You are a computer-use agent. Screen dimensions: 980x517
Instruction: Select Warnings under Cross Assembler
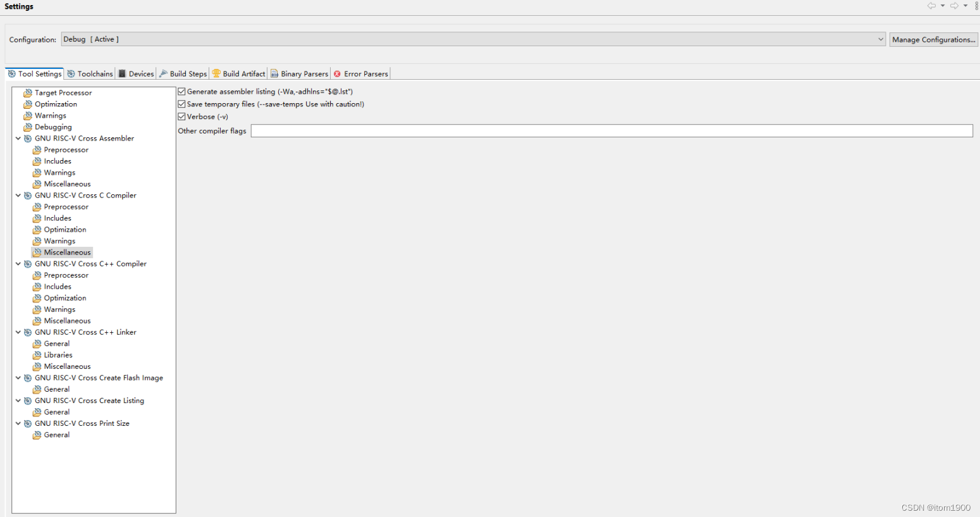(x=59, y=173)
